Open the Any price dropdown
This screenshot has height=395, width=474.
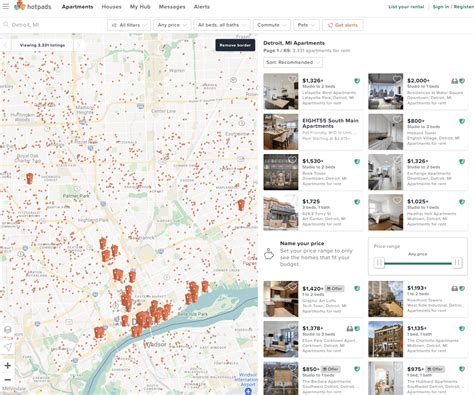tap(172, 25)
